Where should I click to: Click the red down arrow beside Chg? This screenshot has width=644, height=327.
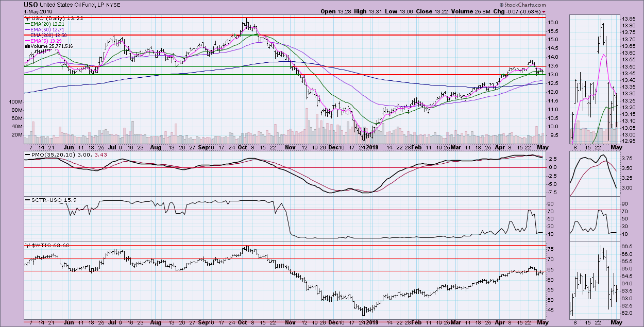(544, 11)
